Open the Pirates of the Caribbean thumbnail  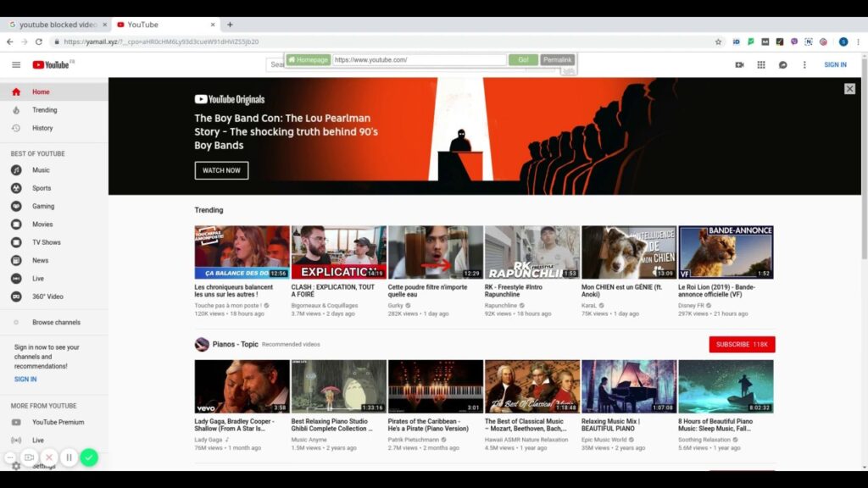pos(436,386)
